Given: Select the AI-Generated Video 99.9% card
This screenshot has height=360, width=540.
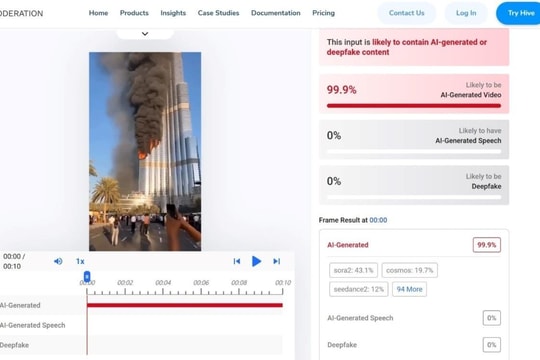Looking at the screenshot, I should pyautogui.click(x=414, y=94).
